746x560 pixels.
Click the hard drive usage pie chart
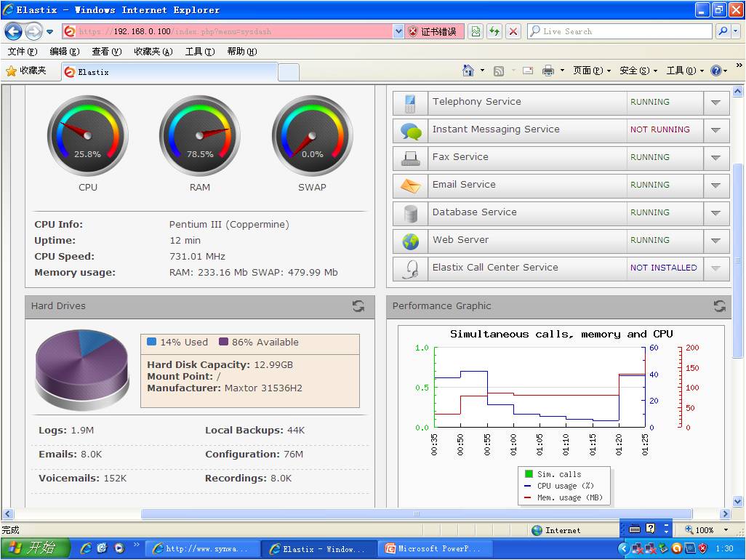[82, 369]
